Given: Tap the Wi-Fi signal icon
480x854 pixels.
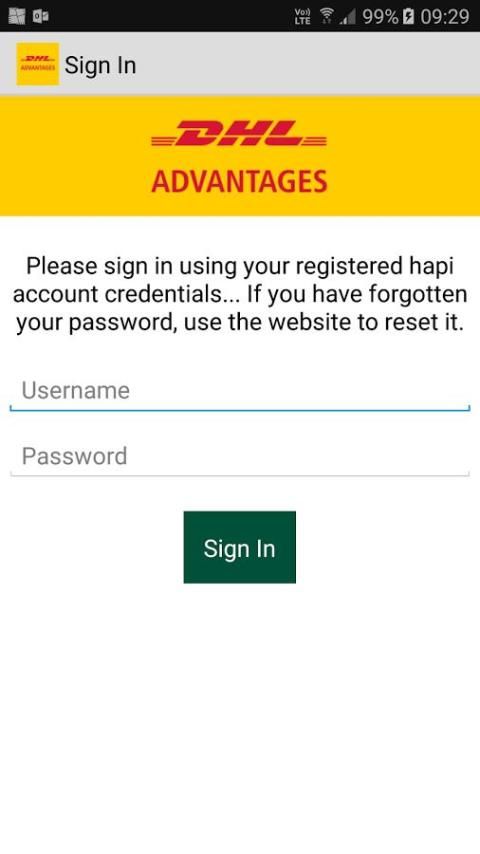Looking at the screenshot, I should [326, 16].
